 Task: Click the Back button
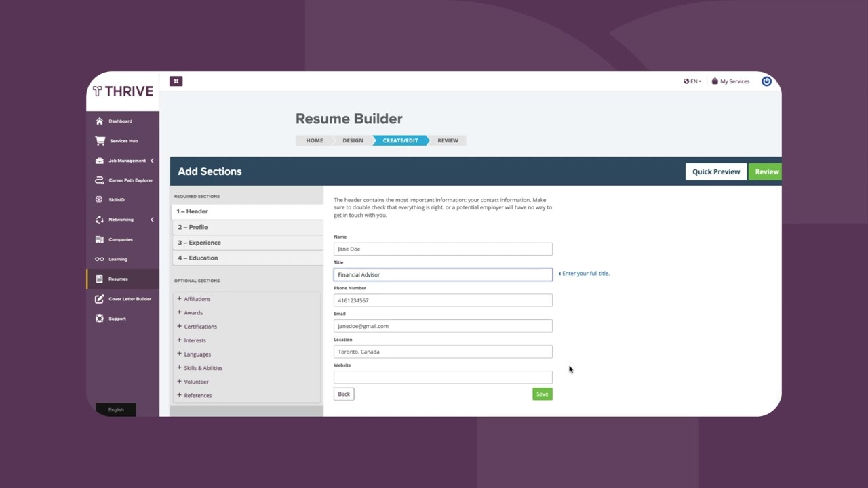click(x=344, y=394)
